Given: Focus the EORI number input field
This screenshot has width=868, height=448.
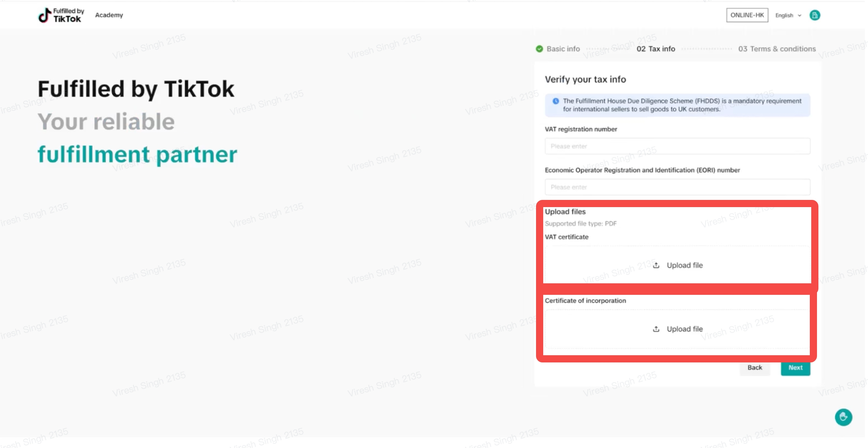Looking at the screenshot, I should [x=677, y=187].
